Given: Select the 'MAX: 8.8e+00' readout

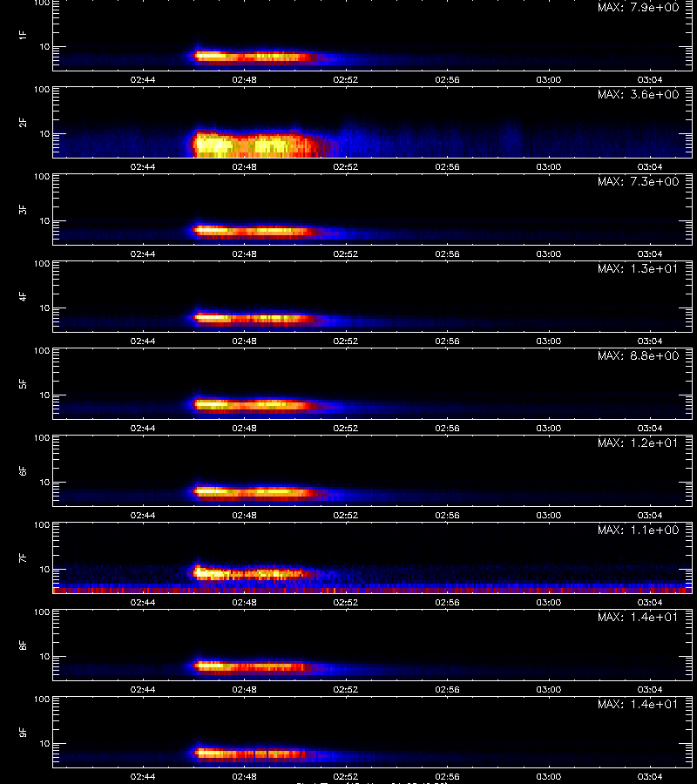Looking at the screenshot, I should pos(638,355).
